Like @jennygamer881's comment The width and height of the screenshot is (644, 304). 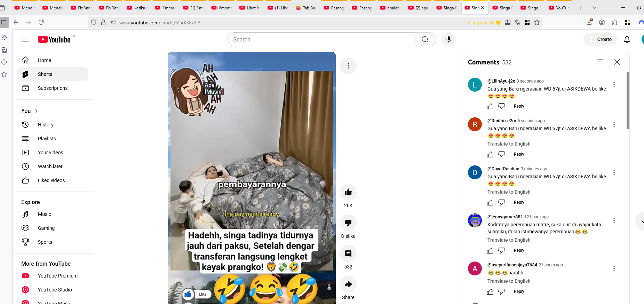(490, 250)
